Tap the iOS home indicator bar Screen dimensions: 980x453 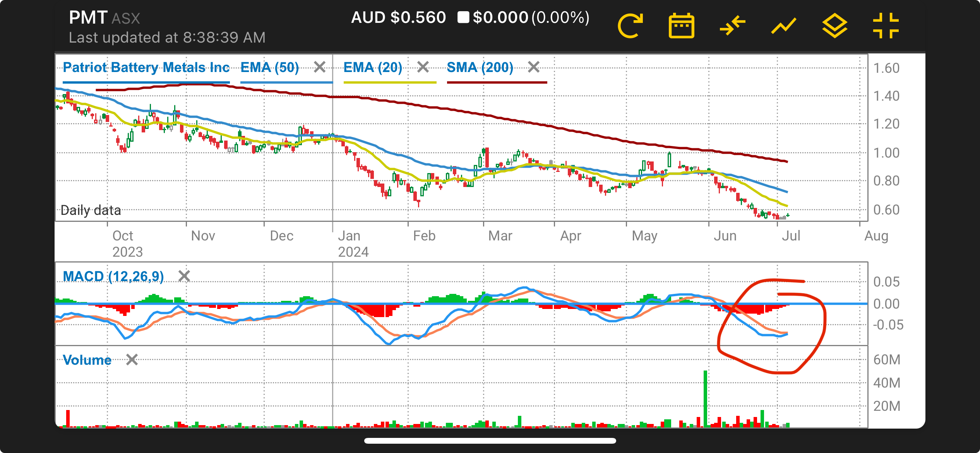pos(490,441)
